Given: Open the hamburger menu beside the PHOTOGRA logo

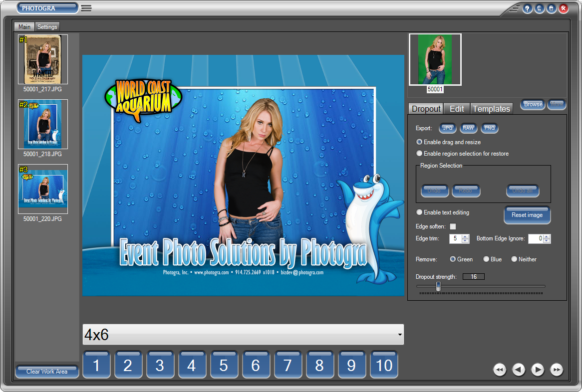Looking at the screenshot, I should pyautogui.click(x=86, y=8).
